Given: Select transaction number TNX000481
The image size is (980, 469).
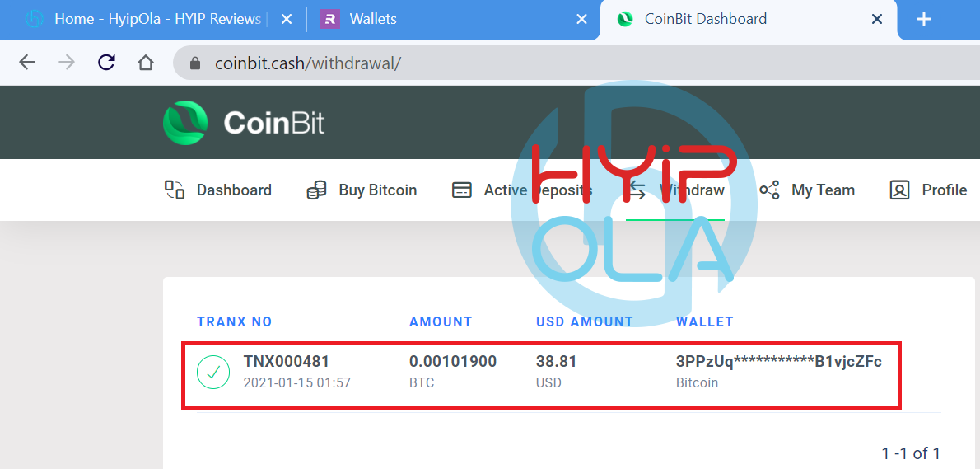Looking at the screenshot, I should coord(287,362).
